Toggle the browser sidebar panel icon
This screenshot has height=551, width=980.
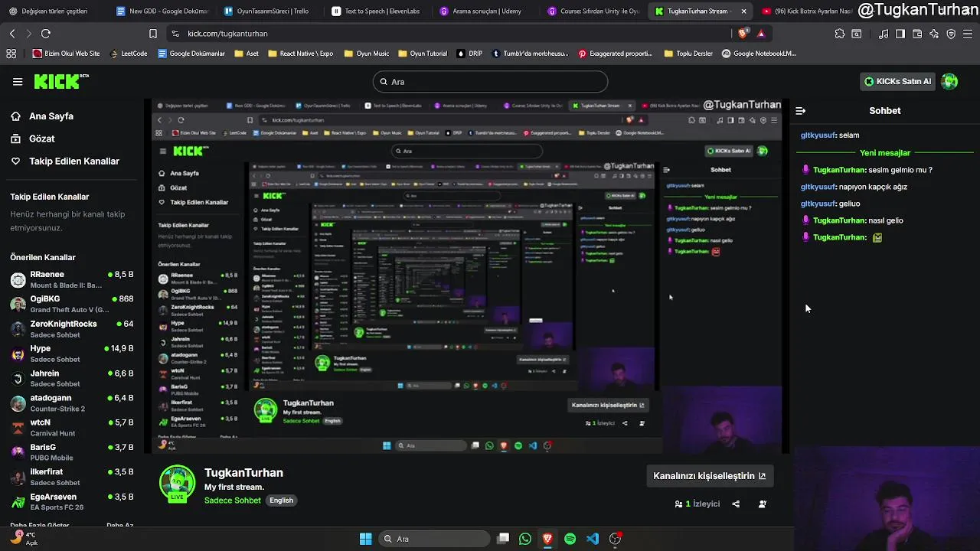[x=900, y=34]
